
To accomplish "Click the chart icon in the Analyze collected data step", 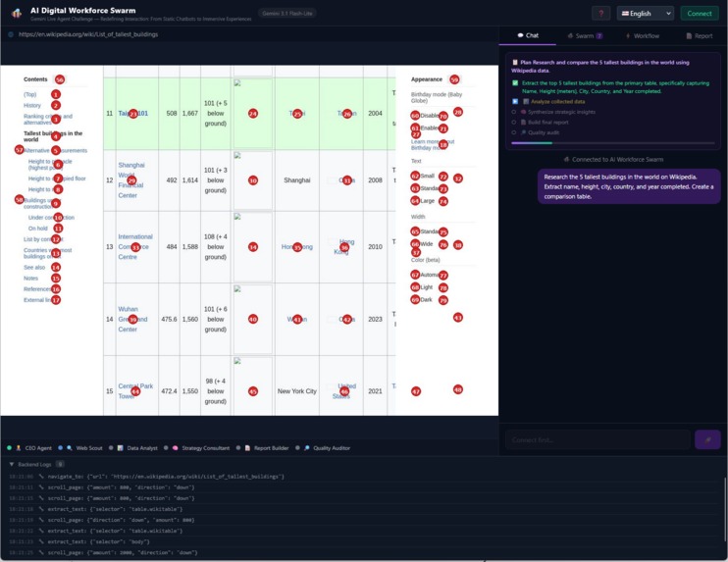I will pyautogui.click(x=526, y=101).
